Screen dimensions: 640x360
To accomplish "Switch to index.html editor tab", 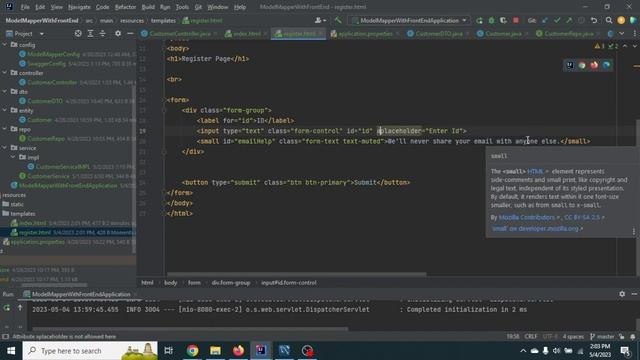I will pyautogui.click(x=247, y=33).
